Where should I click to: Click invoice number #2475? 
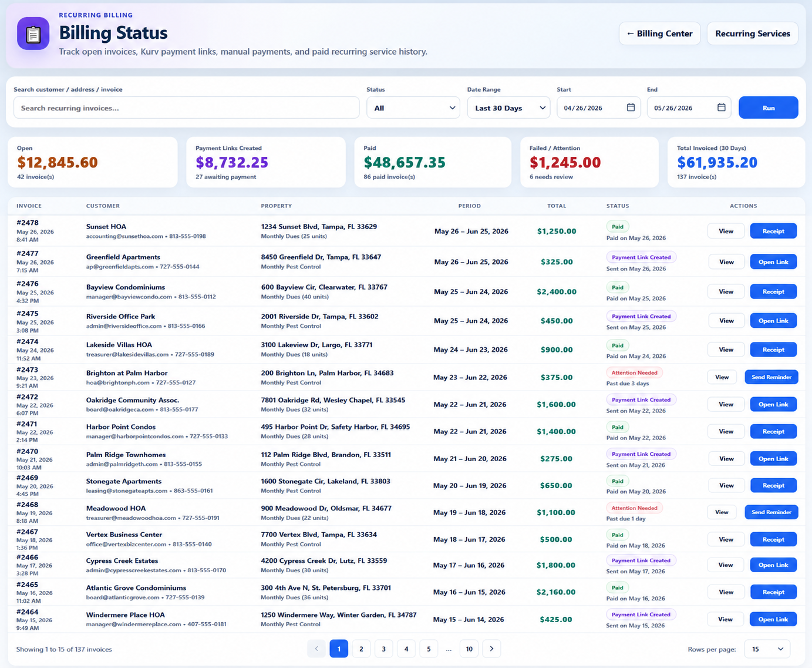tap(28, 314)
